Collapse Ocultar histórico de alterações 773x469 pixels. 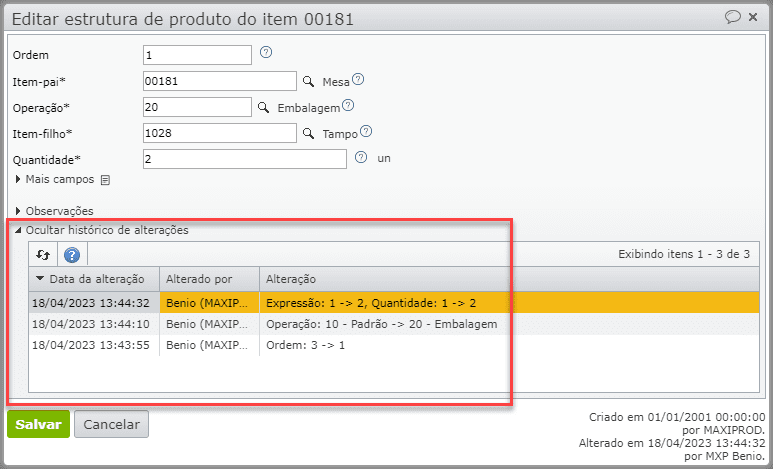(x=106, y=230)
